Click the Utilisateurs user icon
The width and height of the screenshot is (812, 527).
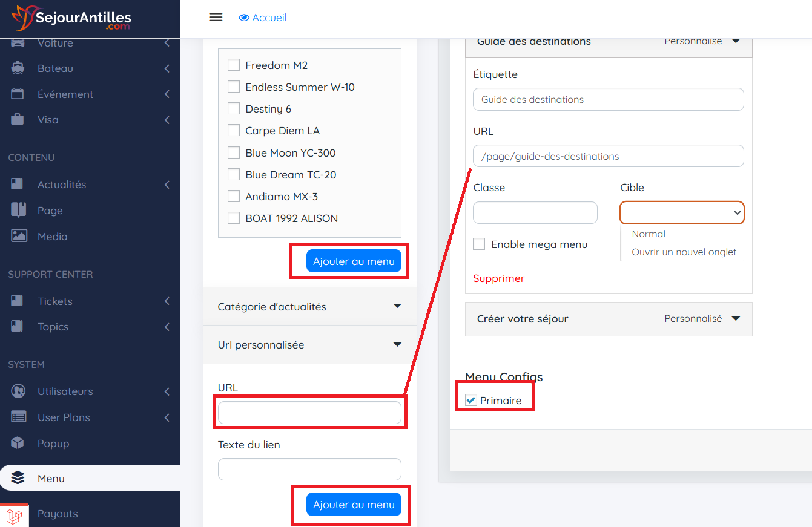coord(19,391)
